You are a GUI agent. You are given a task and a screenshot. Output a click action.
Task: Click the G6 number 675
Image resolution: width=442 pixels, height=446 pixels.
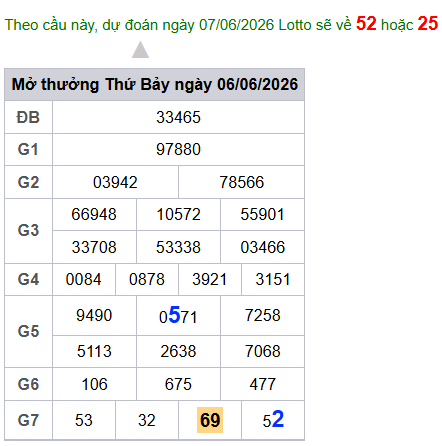click(178, 384)
